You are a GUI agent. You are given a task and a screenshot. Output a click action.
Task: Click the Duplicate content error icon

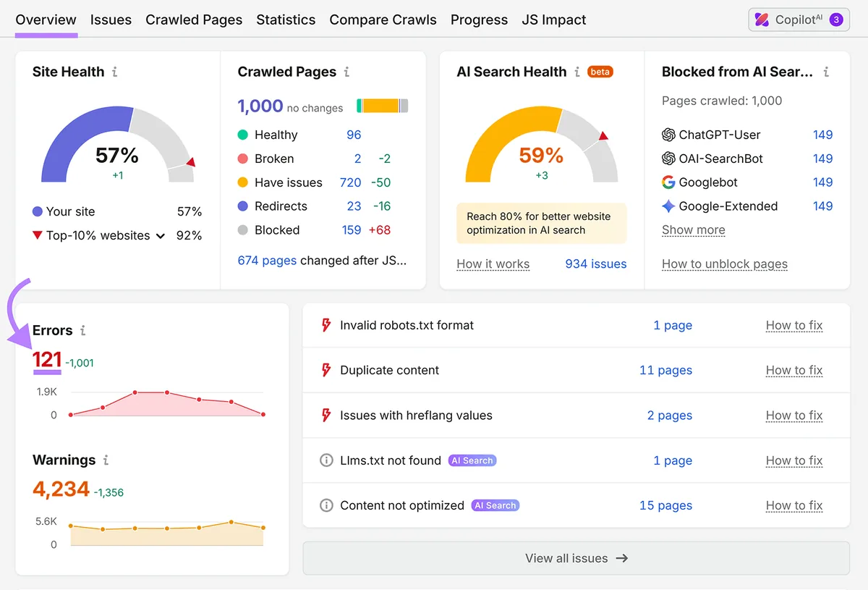[x=326, y=370]
